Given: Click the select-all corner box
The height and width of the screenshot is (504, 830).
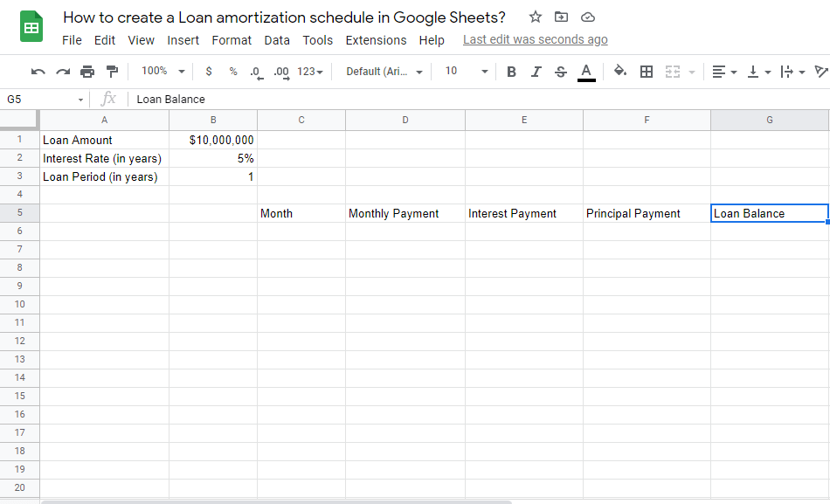Looking at the screenshot, I should click(x=19, y=120).
